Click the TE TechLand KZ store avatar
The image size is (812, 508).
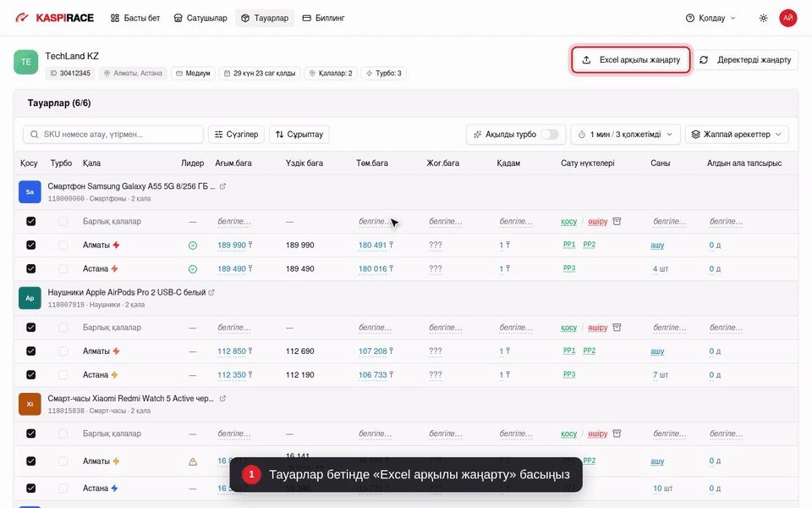[x=26, y=62]
